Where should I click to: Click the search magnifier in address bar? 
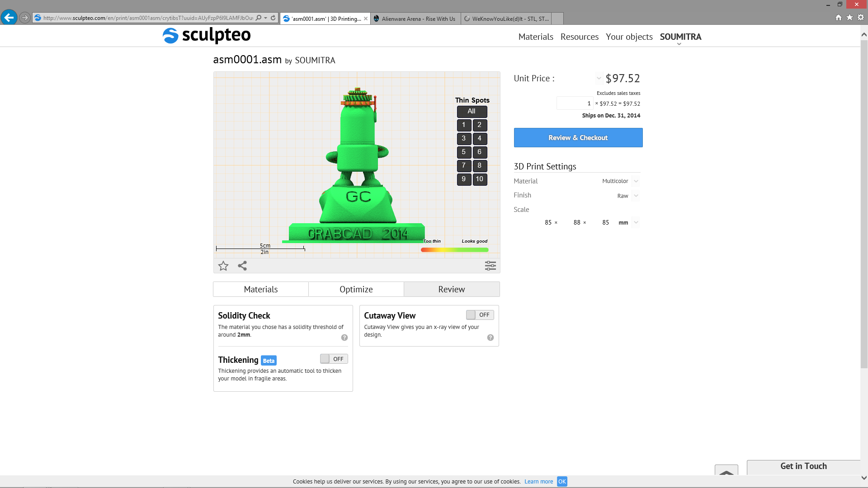[x=258, y=18]
